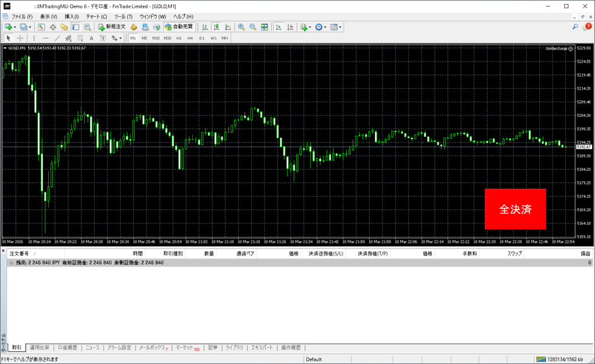Select the trendline drawing tool

(x=58, y=38)
